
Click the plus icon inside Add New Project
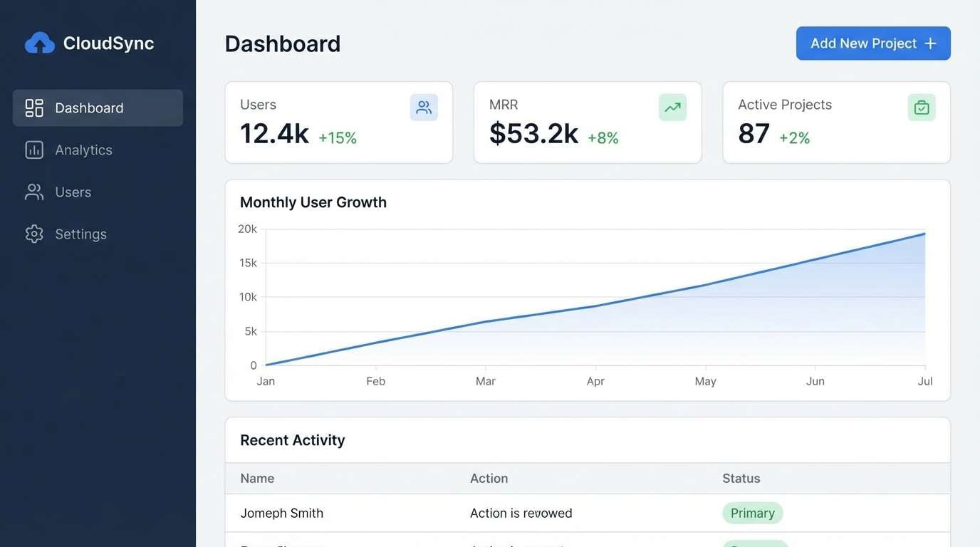pyautogui.click(x=930, y=43)
